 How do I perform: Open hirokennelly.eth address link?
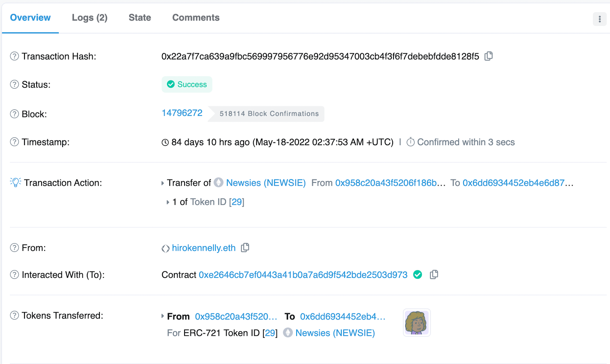point(204,248)
